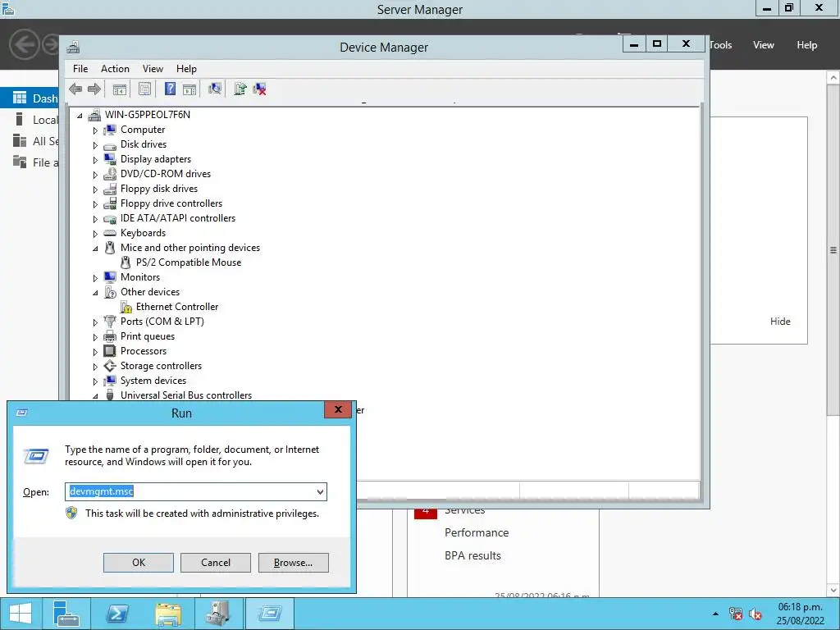This screenshot has height=630, width=840.
Task: Open PowerShell from the taskbar
Action: point(116,614)
